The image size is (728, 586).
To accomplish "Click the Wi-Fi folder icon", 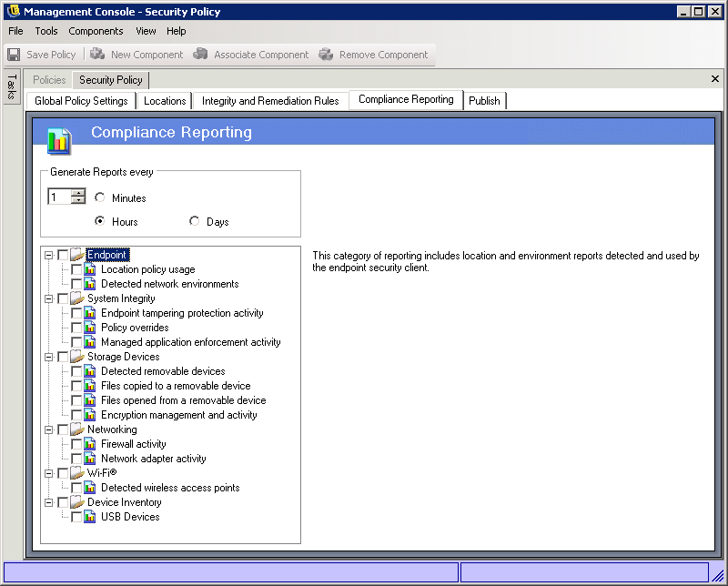I will coord(77,473).
